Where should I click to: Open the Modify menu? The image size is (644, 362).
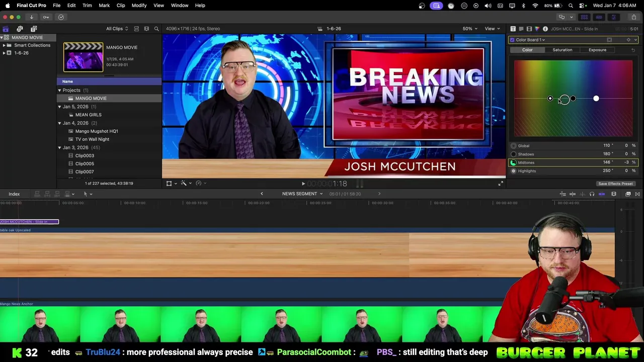point(139,6)
